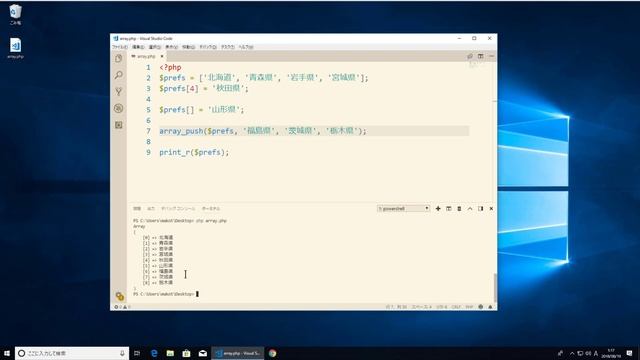
Task: Maximize the panel with the up chevron
Action: (x=470, y=209)
